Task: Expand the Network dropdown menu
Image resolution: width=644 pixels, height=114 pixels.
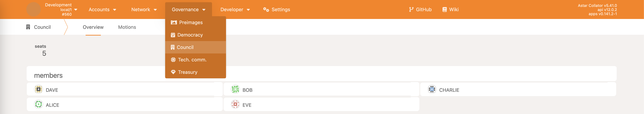Action: (x=144, y=9)
